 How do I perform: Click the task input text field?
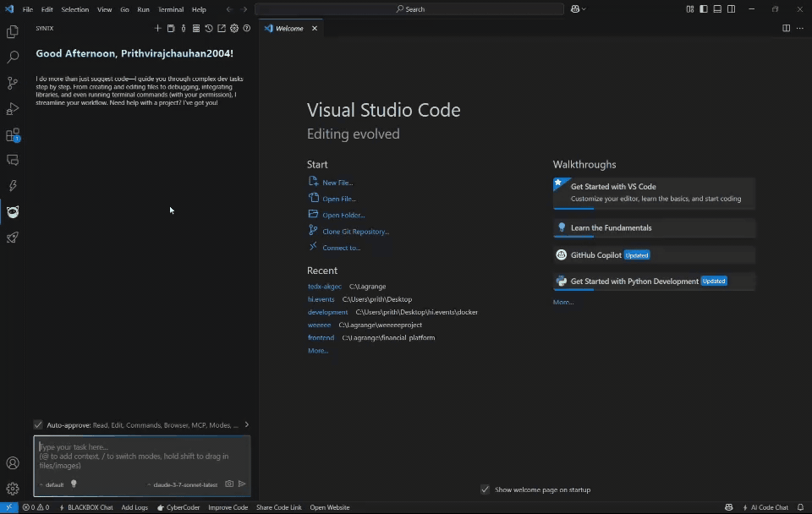pos(142,457)
